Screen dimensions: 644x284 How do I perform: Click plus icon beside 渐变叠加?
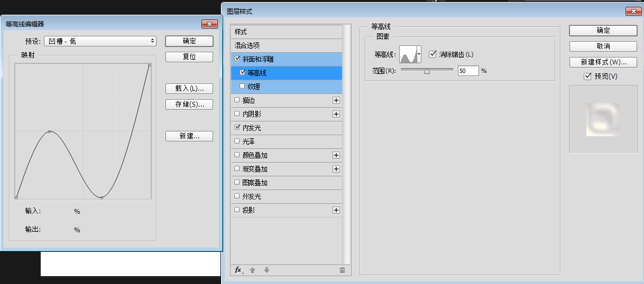[x=336, y=169]
